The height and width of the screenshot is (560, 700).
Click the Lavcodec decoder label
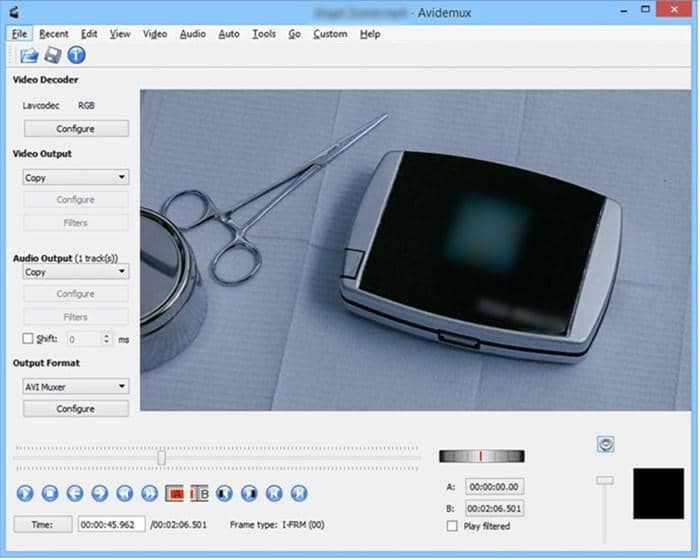pos(41,106)
